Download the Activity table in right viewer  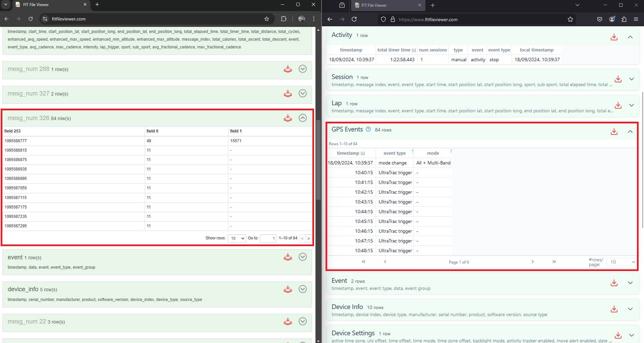pyautogui.click(x=614, y=37)
